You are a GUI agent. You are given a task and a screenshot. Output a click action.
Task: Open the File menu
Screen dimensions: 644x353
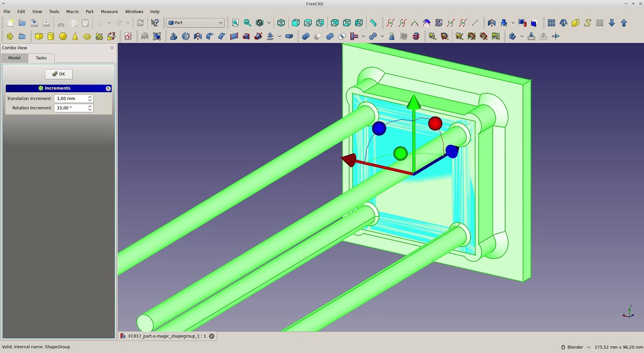point(7,11)
